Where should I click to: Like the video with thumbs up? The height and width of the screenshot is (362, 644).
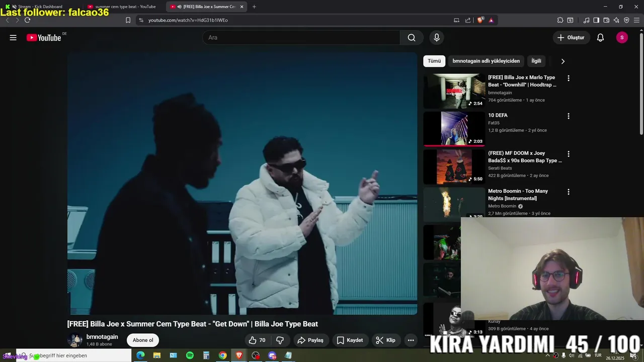pyautogui.click(x=257, y=340)
